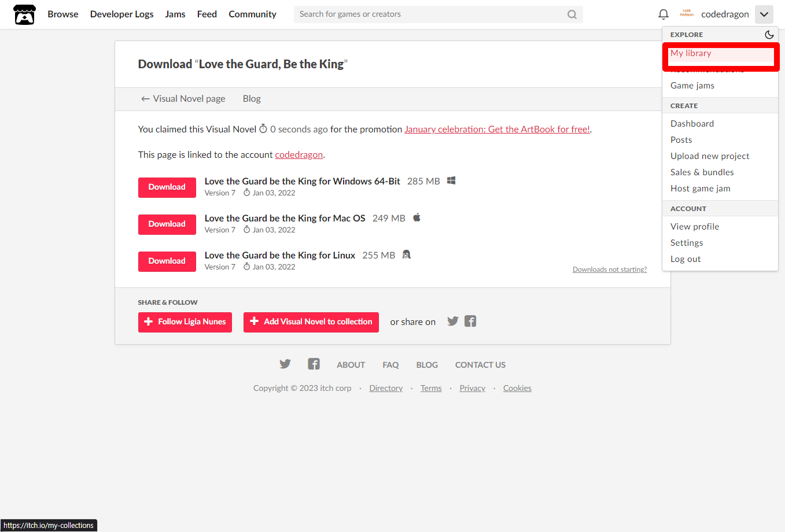This screenshot has height=532, width=785.
Task: Share on Facebook from the share row
Action: [x=470, y=321]
